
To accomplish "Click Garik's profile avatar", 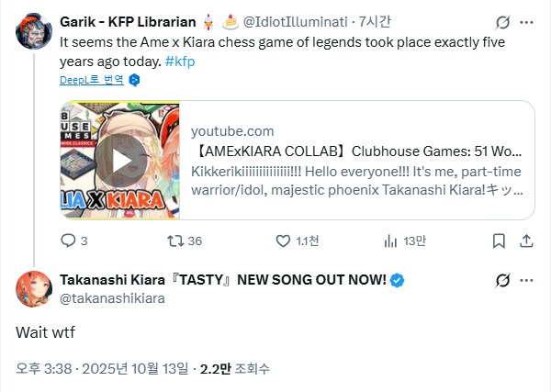I will click(34, 30).
